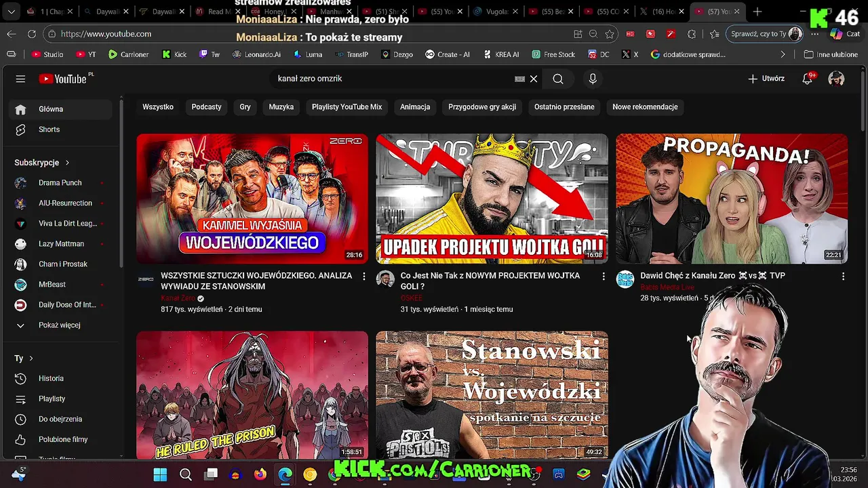This screenshot has height=488, width=868.
Task: Reload the page with the refresh button
Action: pos(32,34)
